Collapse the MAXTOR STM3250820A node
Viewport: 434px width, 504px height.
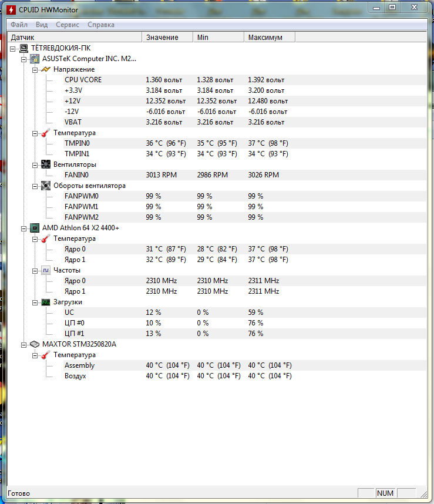click(x=23, y=345)
